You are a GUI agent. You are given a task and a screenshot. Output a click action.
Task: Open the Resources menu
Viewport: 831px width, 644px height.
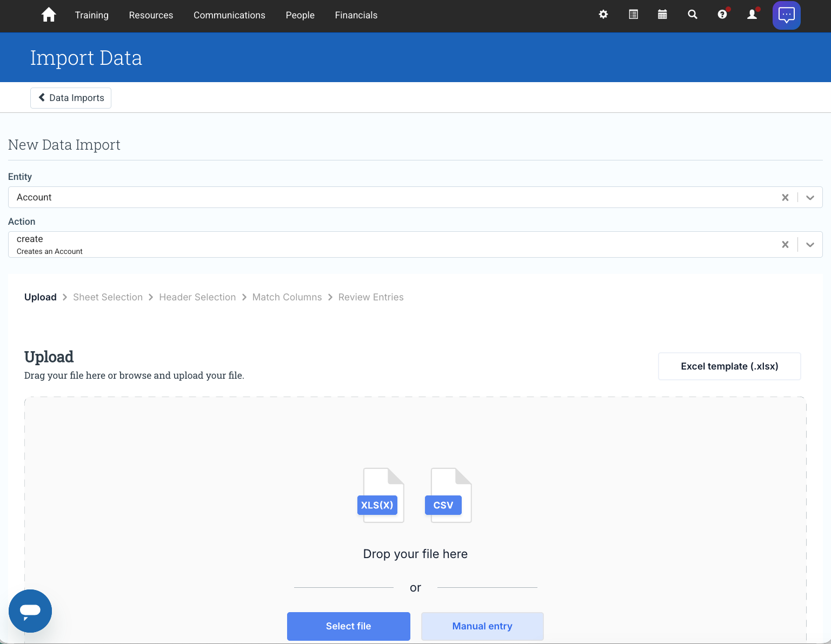click(x=151, y=15)
